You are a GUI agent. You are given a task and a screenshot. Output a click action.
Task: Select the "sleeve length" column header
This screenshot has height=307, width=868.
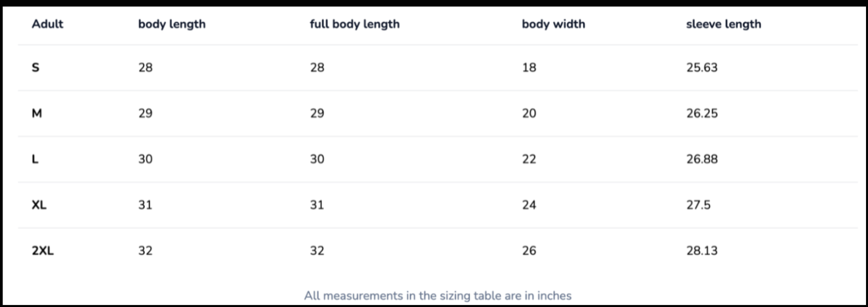(723, 24)
